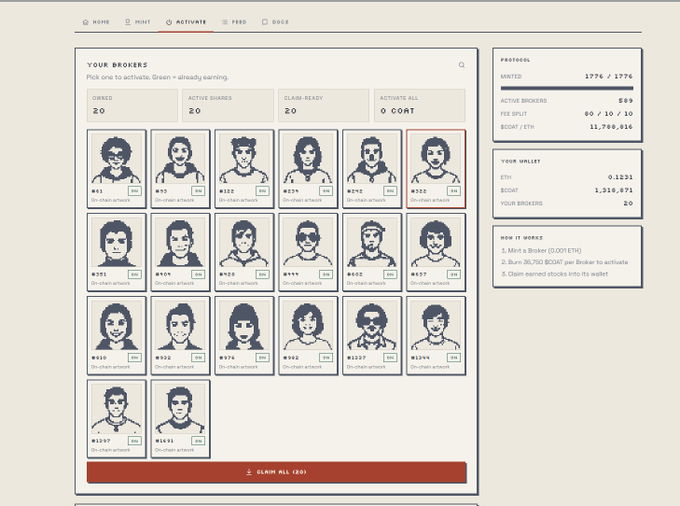This screenshot has height=506, width=680.
Task: Click the Activate All 0 COAT box
Action: coord(419,105)
